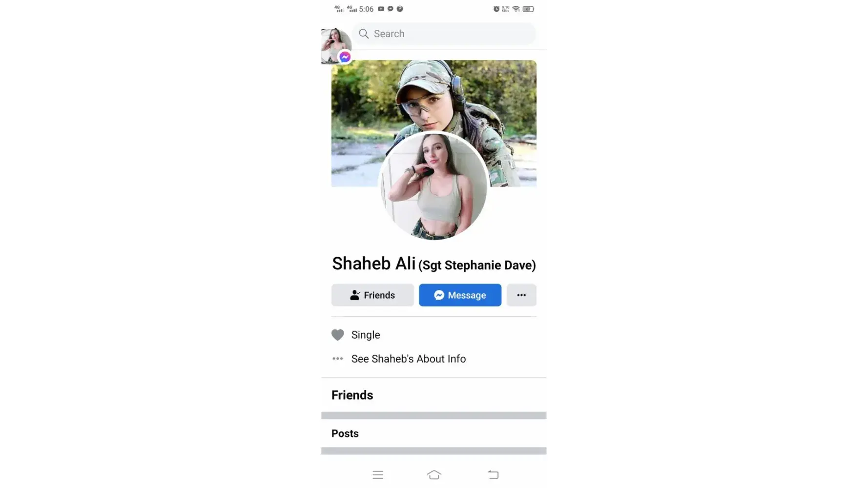The width and height of the screenshot is (868, 488).
Task: Tap the Messenger icon in Message button
Action: [439, 295]
